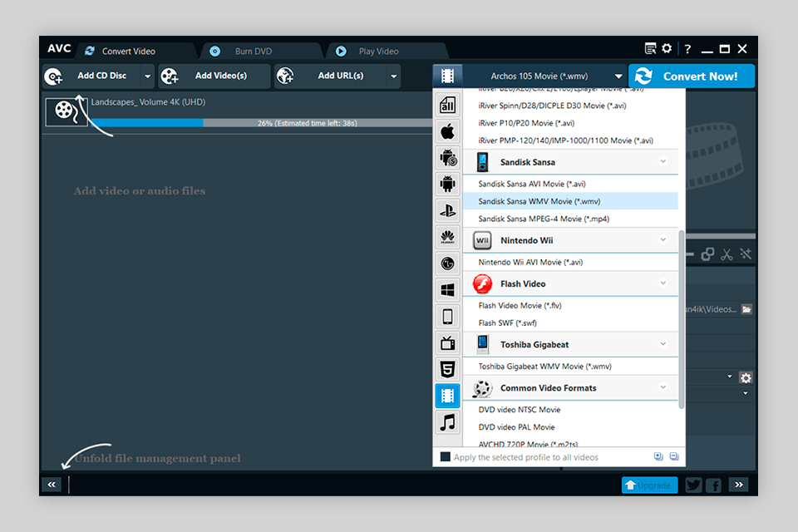Select Sandisk Sansa WMV Movie profile
Screen dimensions: 798x532
coord(570,201)
